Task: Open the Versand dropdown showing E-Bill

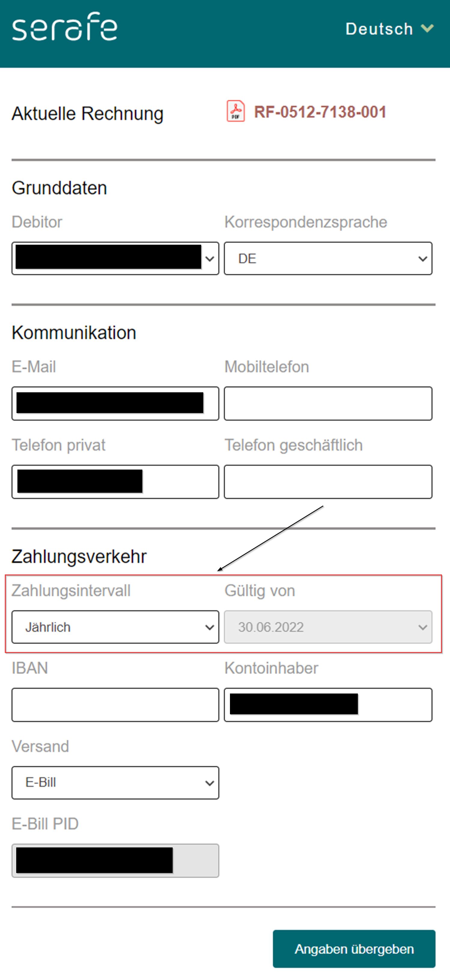Action: (115, 782)
